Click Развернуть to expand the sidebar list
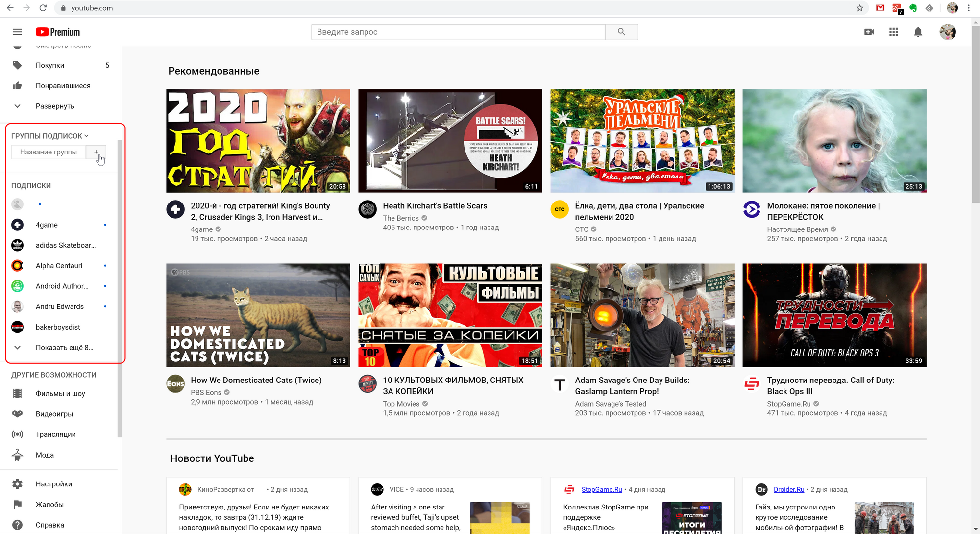Viewport: 980px width, 534px height. [54, 106]
